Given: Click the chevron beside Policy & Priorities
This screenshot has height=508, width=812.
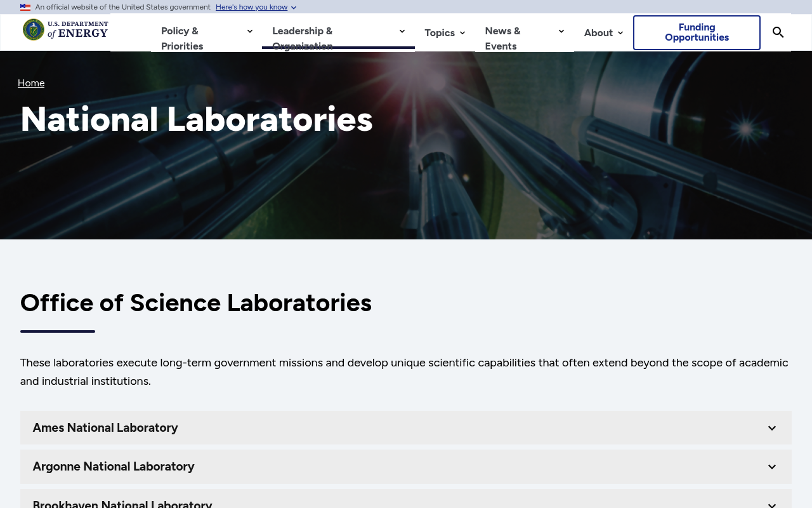Looking at the screenshot, I should pyautogui.click(x=249, y=31).
